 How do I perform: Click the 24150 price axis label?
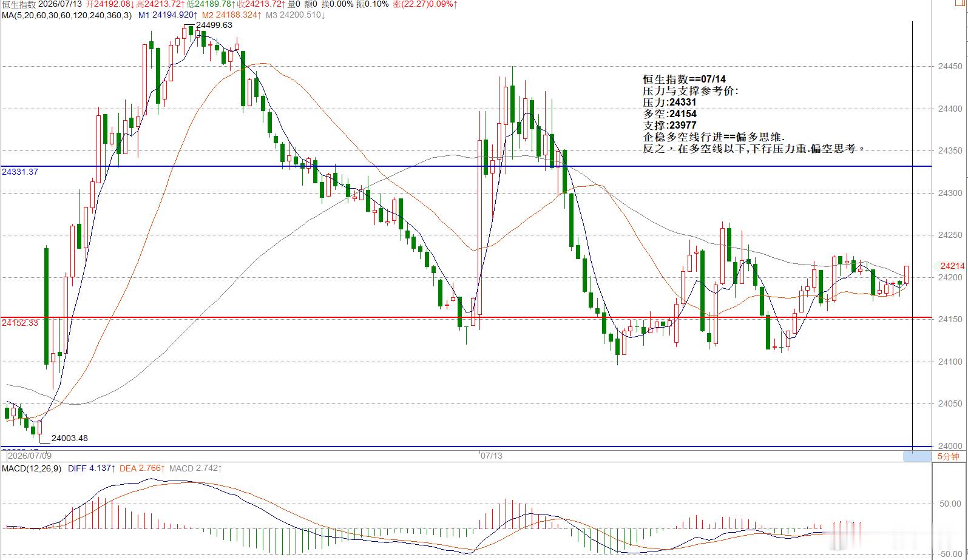click(x=950, y=319)
